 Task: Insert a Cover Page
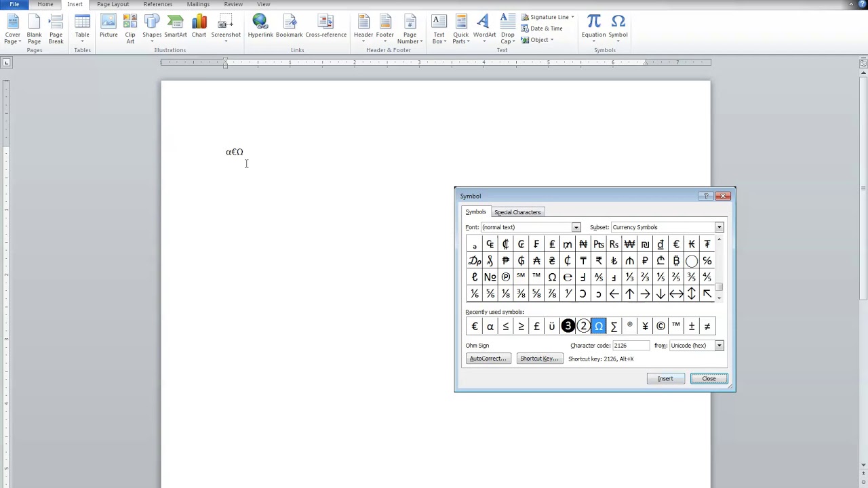(12, 30)
